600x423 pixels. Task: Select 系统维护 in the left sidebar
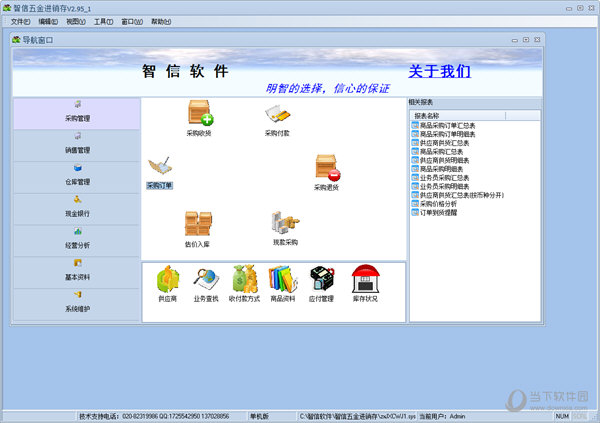tap(77, 304)
